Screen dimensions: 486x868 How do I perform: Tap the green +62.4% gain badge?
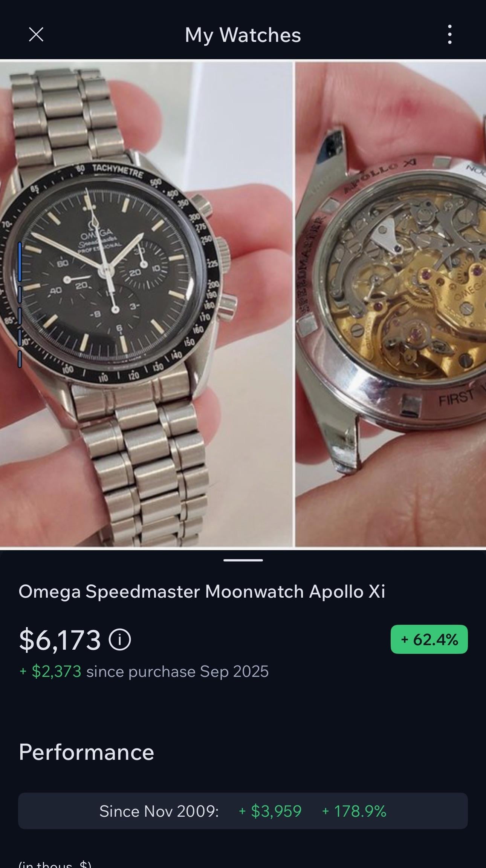tap(429, 639)
